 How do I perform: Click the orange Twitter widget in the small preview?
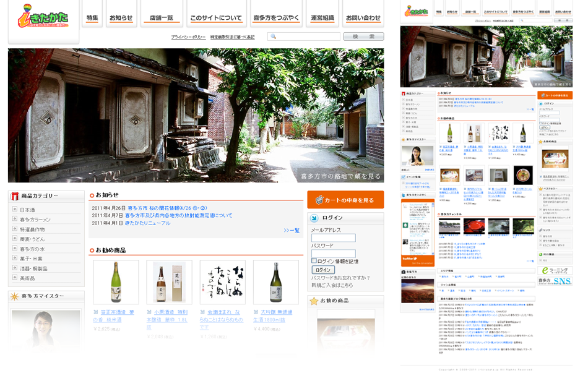point(418,233)
